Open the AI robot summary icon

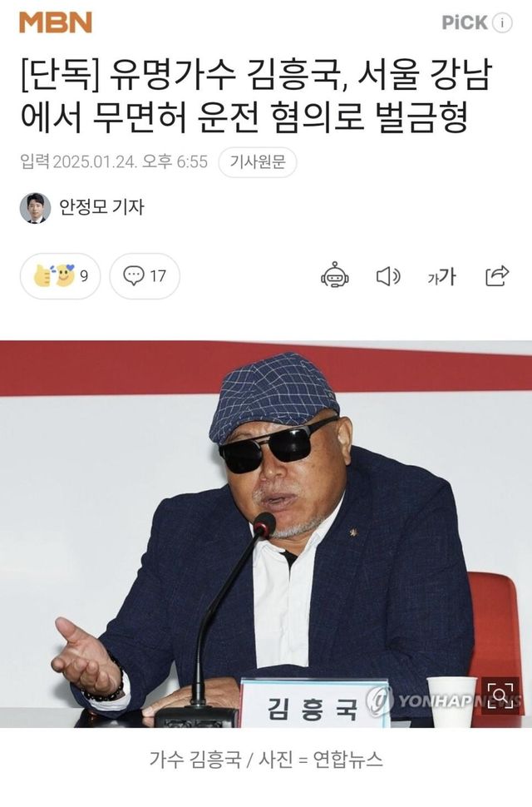[x=335, y=276]
